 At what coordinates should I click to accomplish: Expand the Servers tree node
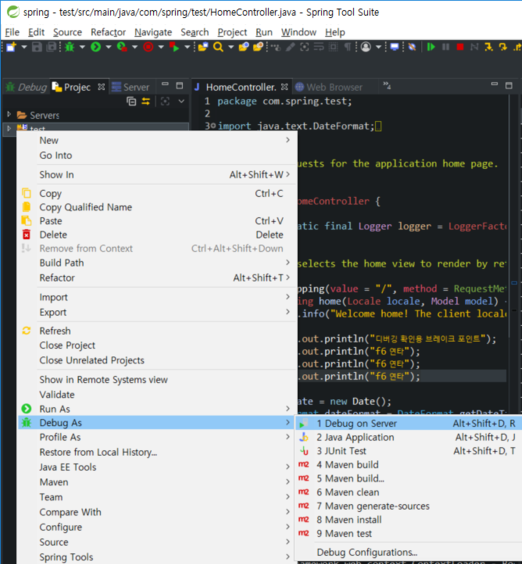9,114
